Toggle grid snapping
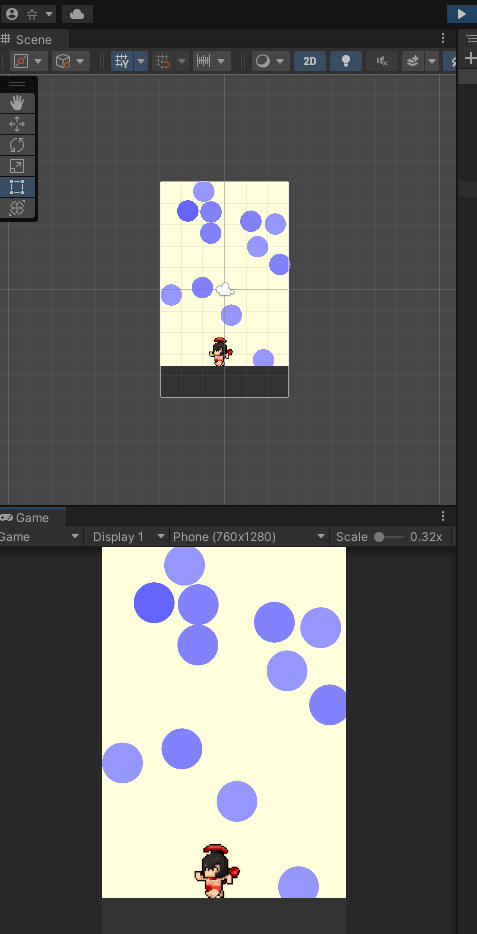477x934 pixels. click(x=162, y=61)
